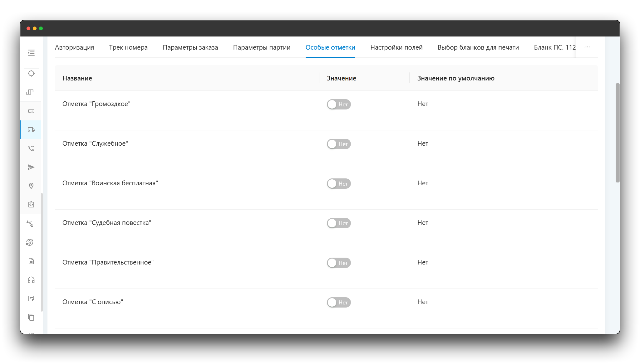Open the crosshair target sidebar icon
640x364 pixels.
coord(31,73)
